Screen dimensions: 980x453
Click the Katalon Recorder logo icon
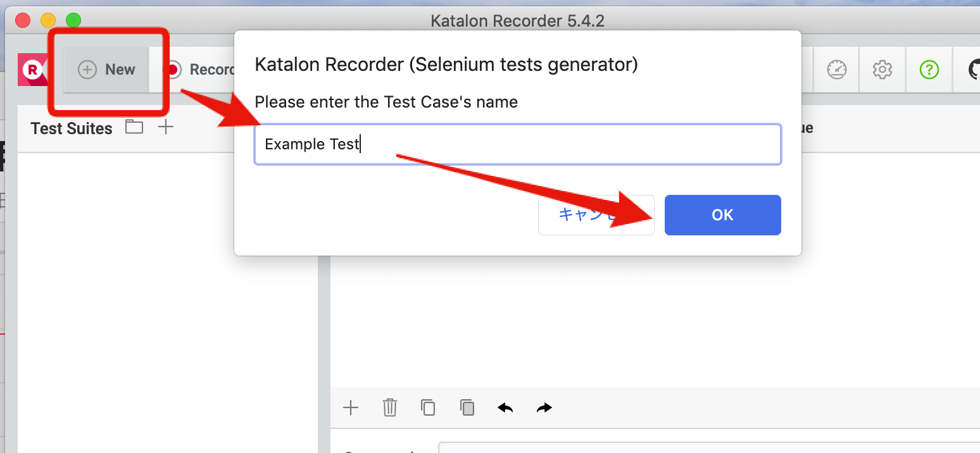click(x=32, y=70)
